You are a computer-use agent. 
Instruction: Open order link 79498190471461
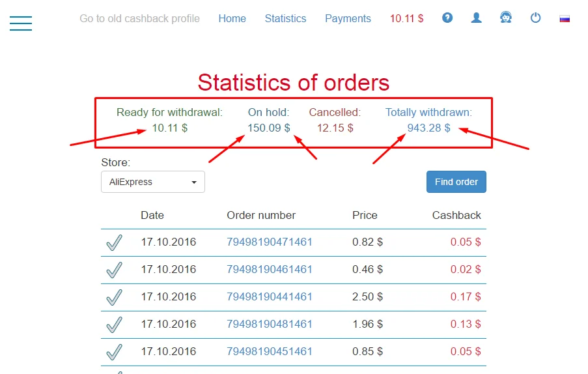[x=269, y=242]
